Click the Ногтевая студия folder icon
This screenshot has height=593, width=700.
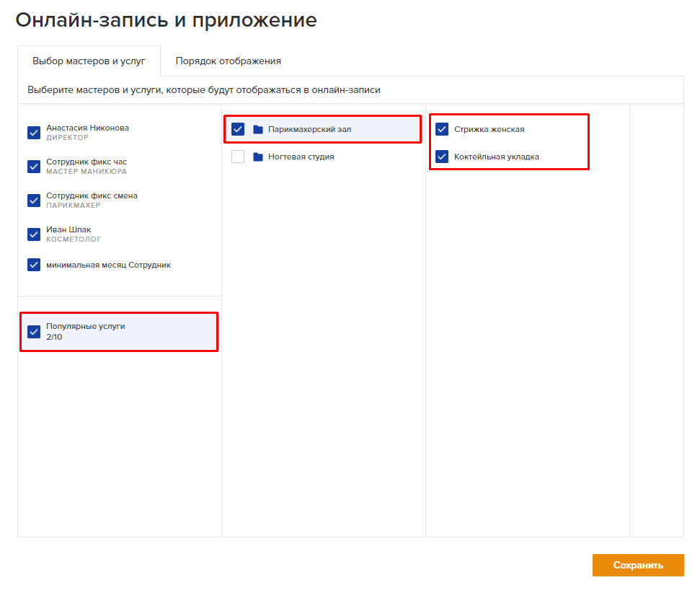point(257,157)
